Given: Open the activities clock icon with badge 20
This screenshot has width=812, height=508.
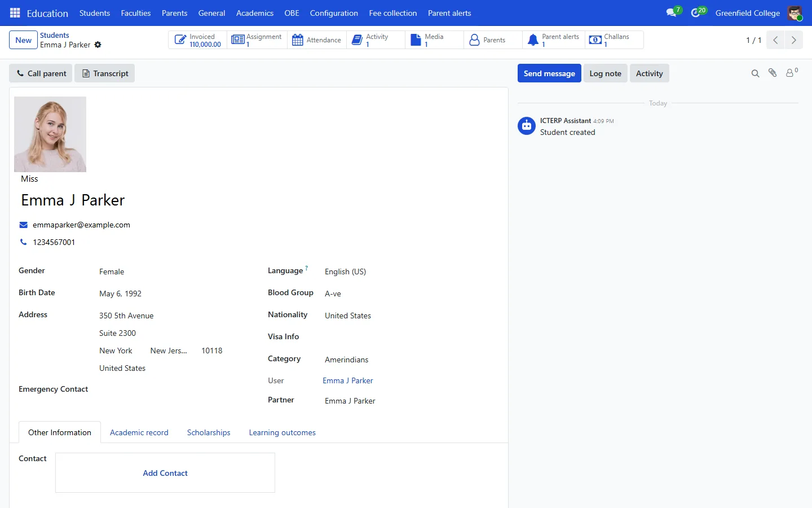Looking at the screenshot, I should point(698,12).
